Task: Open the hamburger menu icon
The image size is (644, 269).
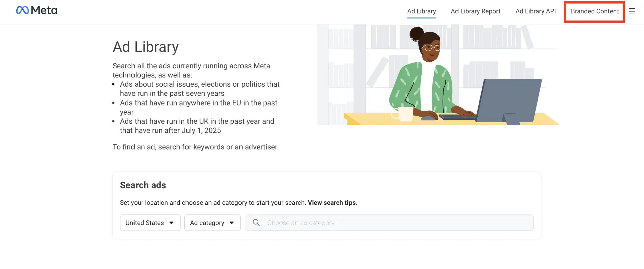Action: [x=632, y=11]
